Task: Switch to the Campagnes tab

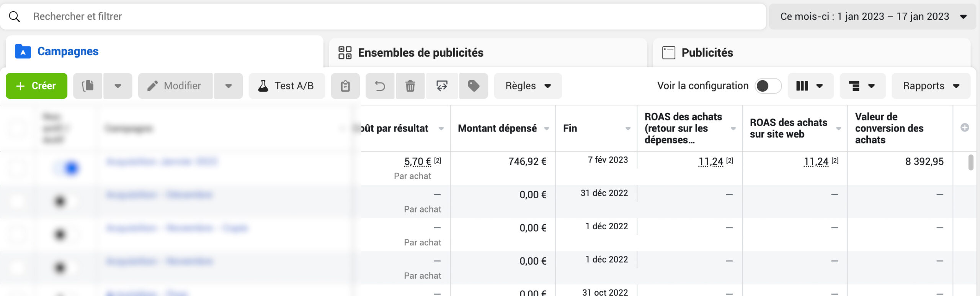Action: 165,51
